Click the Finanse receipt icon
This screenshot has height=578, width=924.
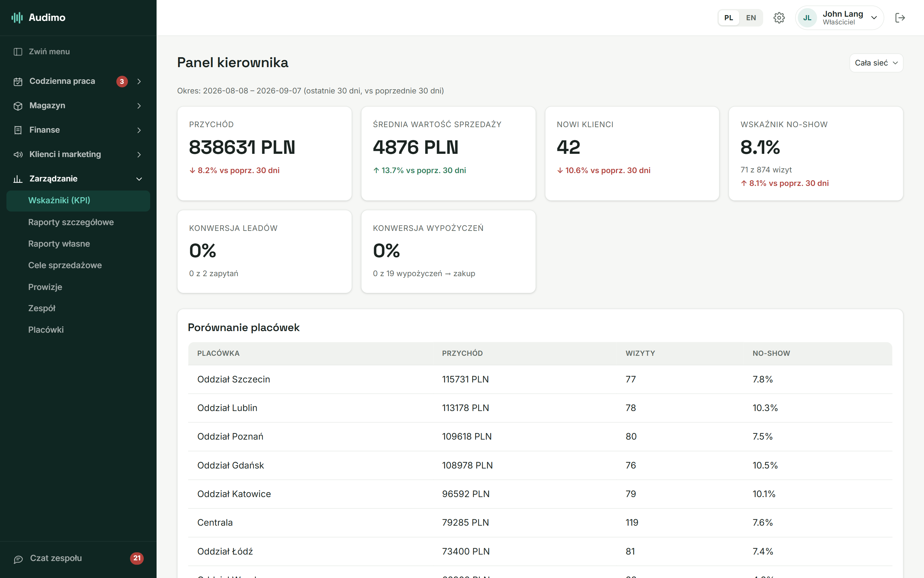[x=18, y=130]
